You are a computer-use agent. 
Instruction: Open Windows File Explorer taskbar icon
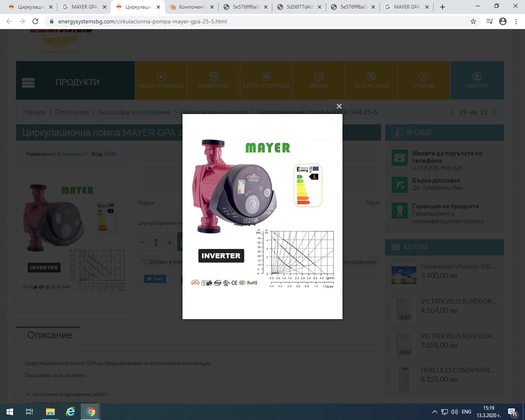click(x=50, y=412)
